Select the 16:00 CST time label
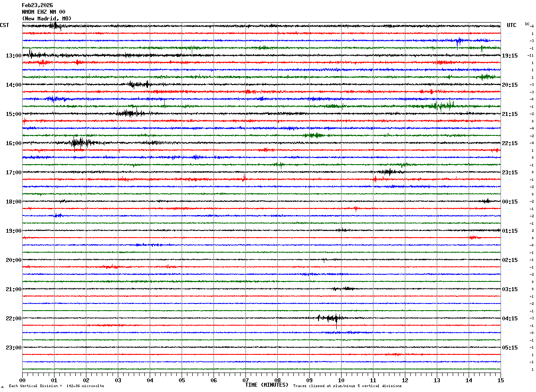This screenshot has height=392, width=536. [x=13, y=143]
